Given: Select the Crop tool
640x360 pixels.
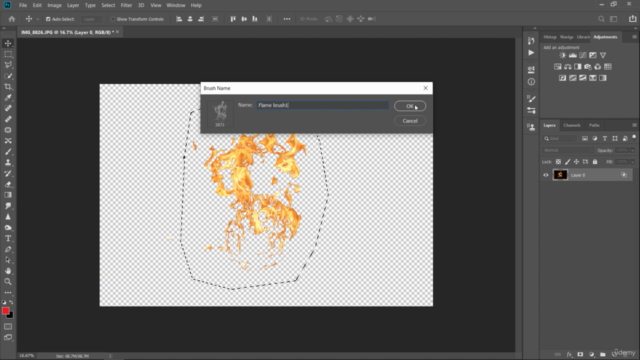Looking at the screenshot, I should pyautogui.click(x=8, y=87).
